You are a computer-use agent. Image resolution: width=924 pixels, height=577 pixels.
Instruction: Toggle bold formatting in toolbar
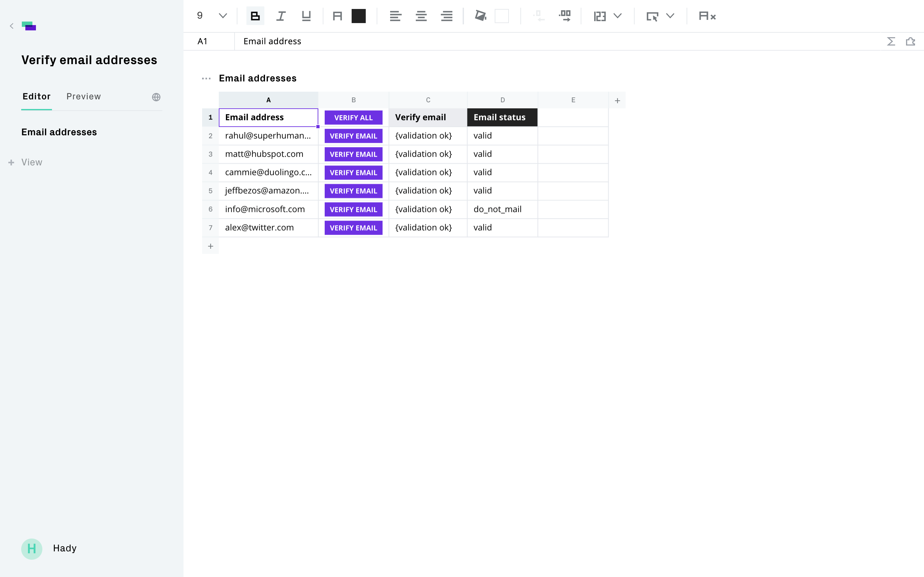pos(255,16)
